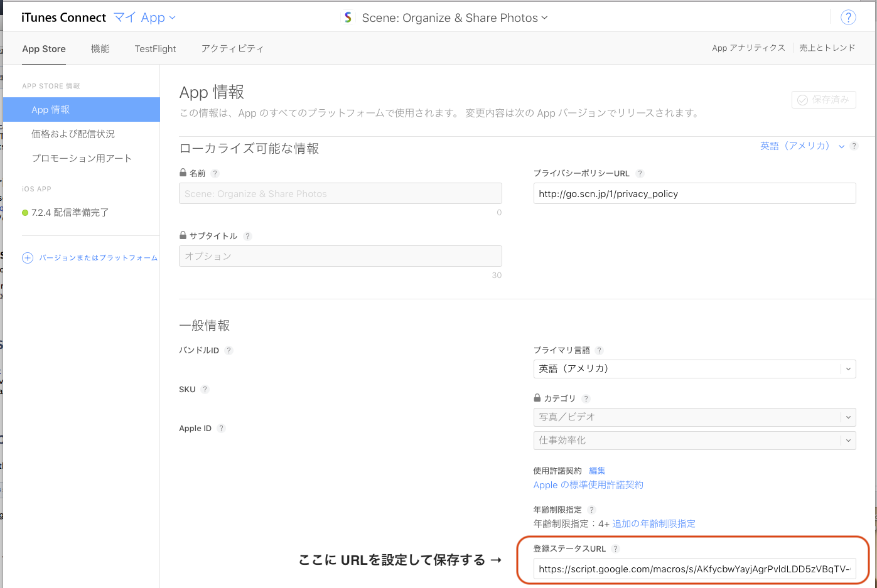Click the 編集 link for 使用許諾契約
The image size is (877, 588).
point(596,471)
